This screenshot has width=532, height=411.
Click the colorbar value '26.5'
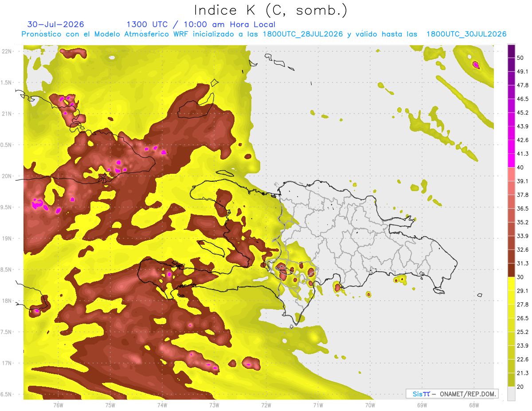(522, 318)
